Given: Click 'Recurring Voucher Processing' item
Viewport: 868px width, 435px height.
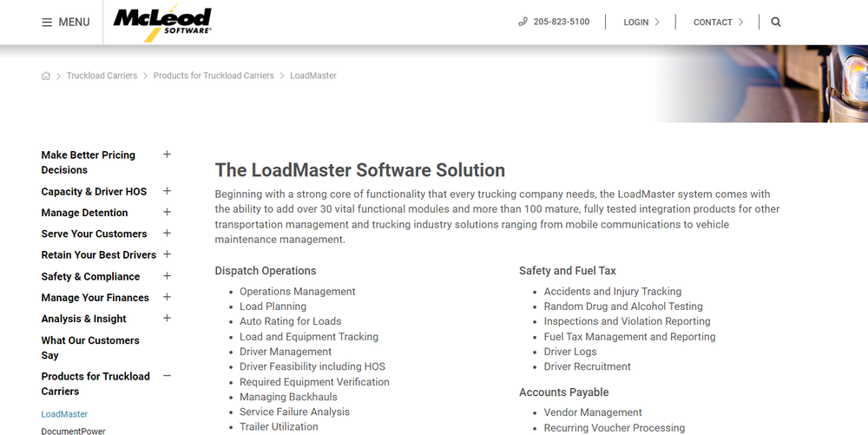Looking at the screenshot, I should (x=615, y=428).
